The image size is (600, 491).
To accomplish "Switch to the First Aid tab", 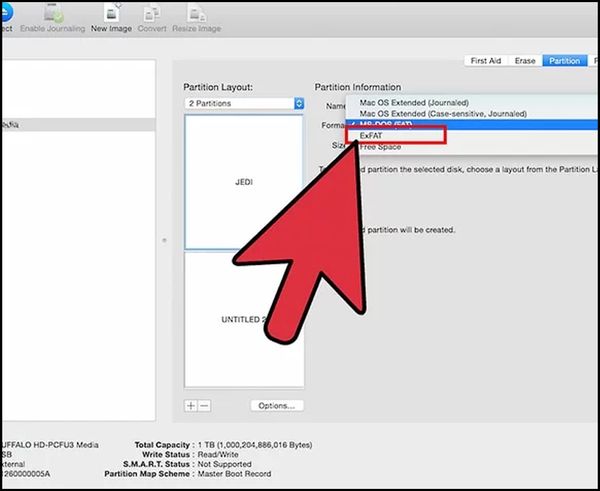I will 486,61.
